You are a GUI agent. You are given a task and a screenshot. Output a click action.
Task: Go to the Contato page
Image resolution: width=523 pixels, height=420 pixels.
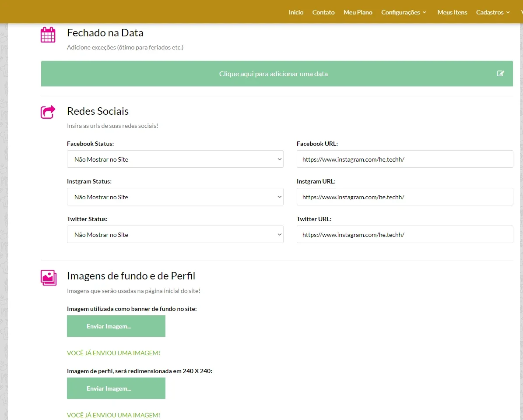click(323, 12)
